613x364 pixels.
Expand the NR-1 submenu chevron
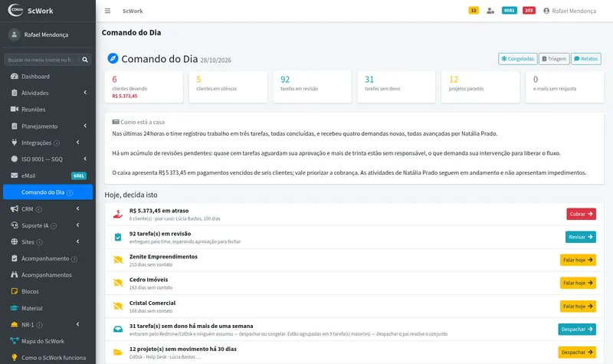(78, 324)
